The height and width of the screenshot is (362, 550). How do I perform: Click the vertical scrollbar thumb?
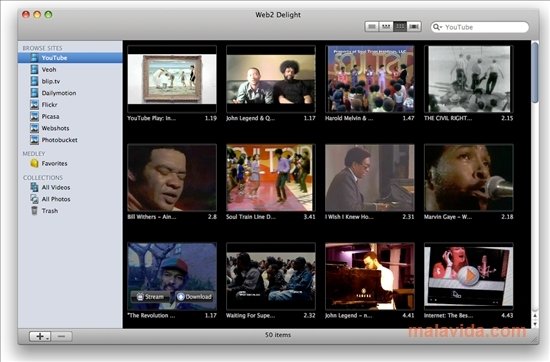(x=535, y=72)
